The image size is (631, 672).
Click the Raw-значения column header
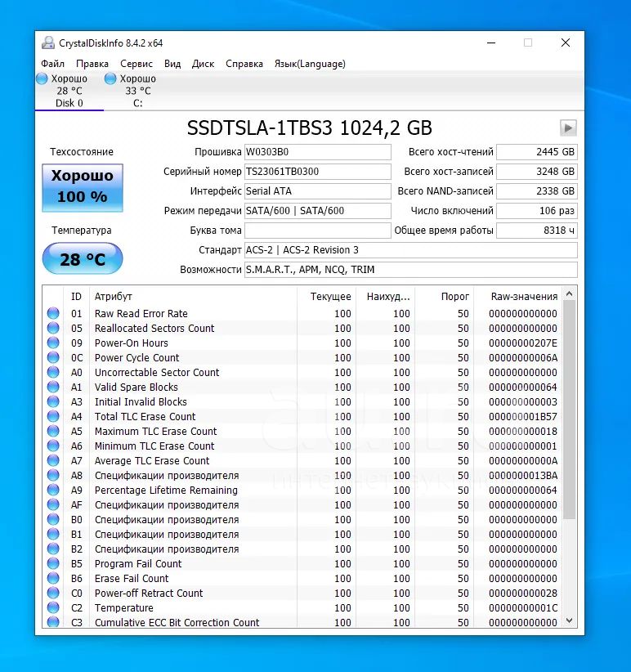(518, 296)
